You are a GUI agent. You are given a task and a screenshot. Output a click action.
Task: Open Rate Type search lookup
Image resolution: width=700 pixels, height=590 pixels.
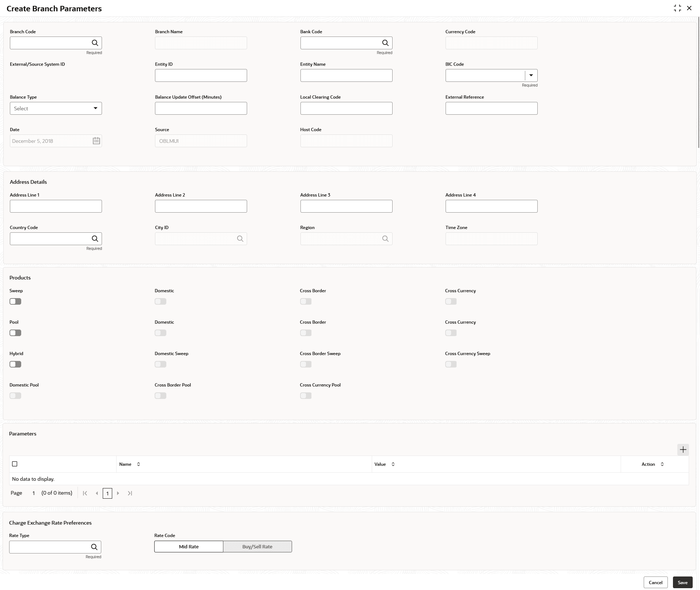tap(94, 547)
